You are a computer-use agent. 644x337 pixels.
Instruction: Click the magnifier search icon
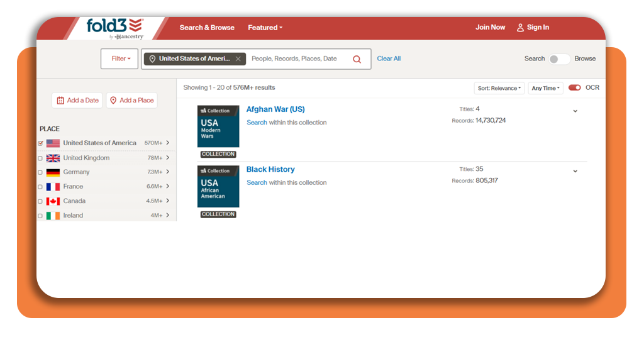[357, 59]
